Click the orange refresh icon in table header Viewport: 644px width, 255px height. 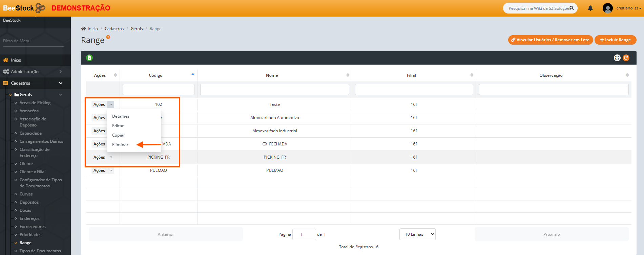pyautogui.click(x=626, y=58)
